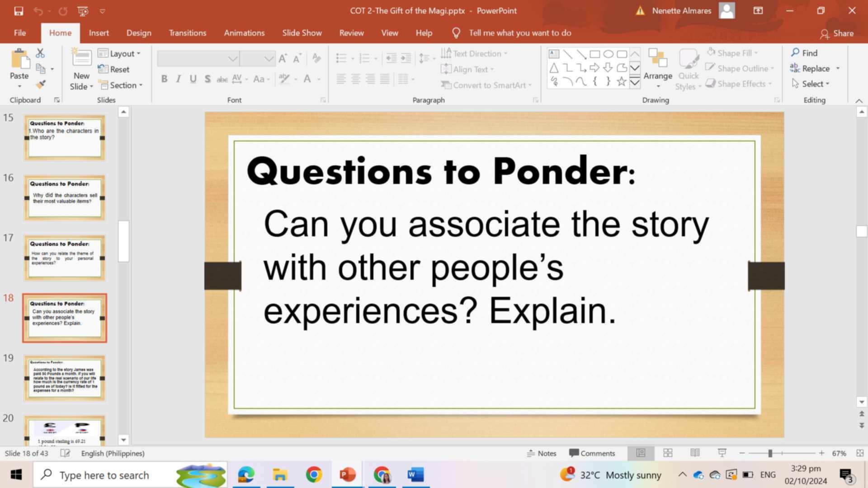868x488 pixels.
Task: Toggle Notes pane in status bar
Action: point(542,453)
